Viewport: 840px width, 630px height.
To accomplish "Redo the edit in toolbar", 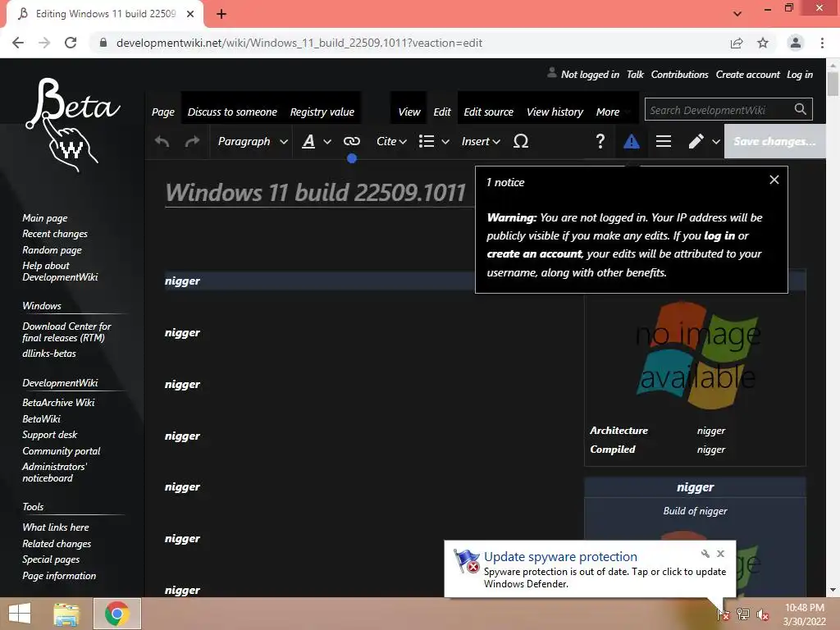I will click(x=192, y=141).
